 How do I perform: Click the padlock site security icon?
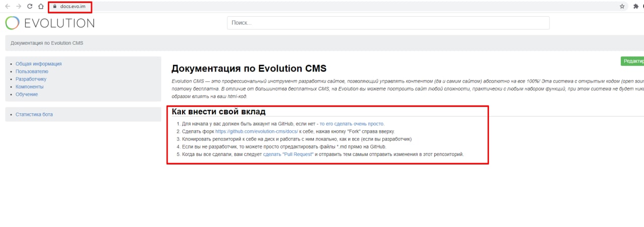(x=55, y=7)
